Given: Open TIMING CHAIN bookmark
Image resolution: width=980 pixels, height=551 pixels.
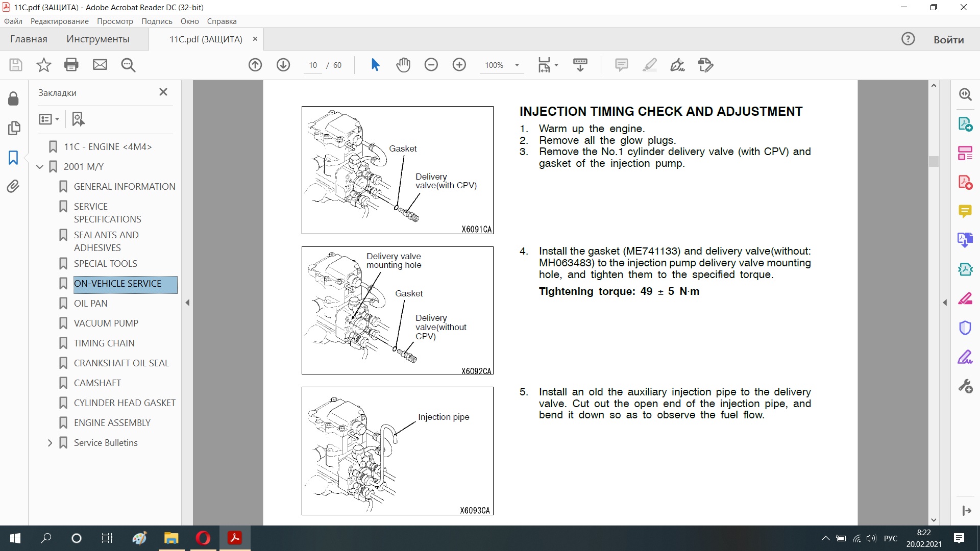Looking at the screenshot, I should pos(104,343).
